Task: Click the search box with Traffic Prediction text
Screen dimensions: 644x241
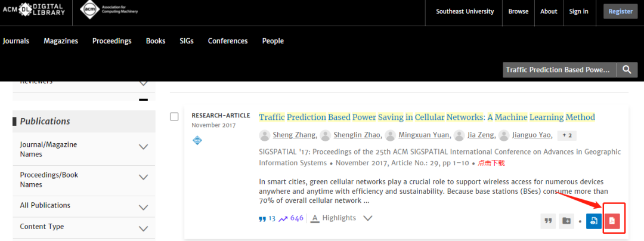Action: pyautogui.click(x=558, y=70)
